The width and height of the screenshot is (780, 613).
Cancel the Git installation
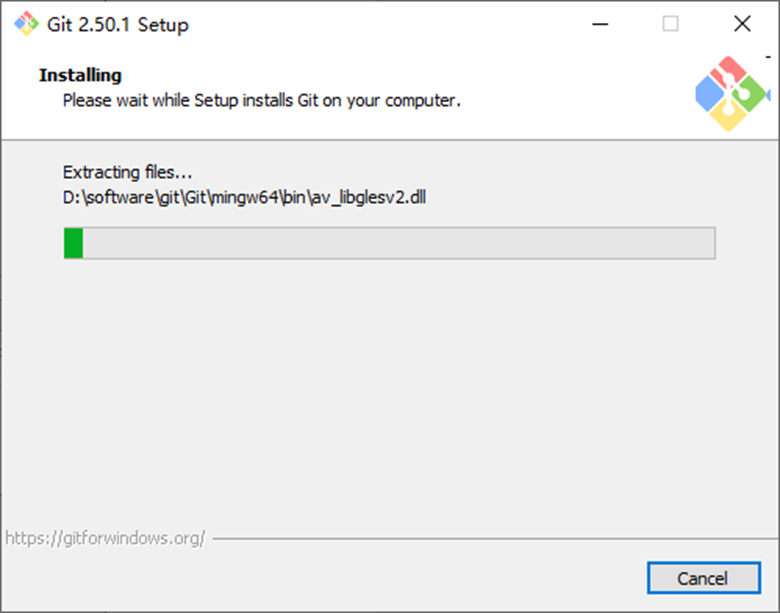click(x=704, y=578)
